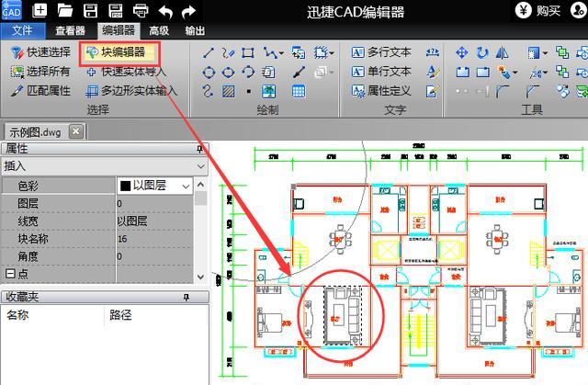Undo the last action
Image resolution: width=588 pixels, height=385 pixels.
coord(165,11)
